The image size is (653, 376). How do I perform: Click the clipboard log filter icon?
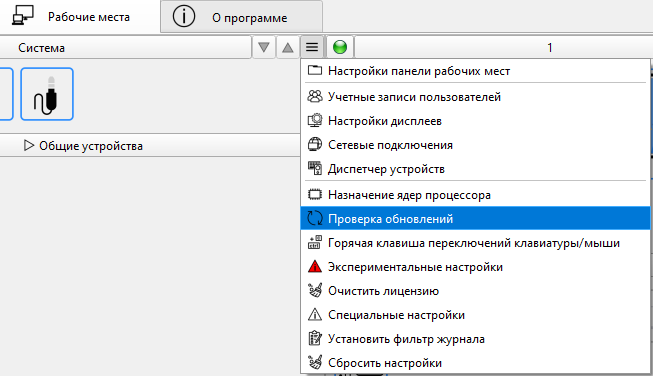pos(315,338)
